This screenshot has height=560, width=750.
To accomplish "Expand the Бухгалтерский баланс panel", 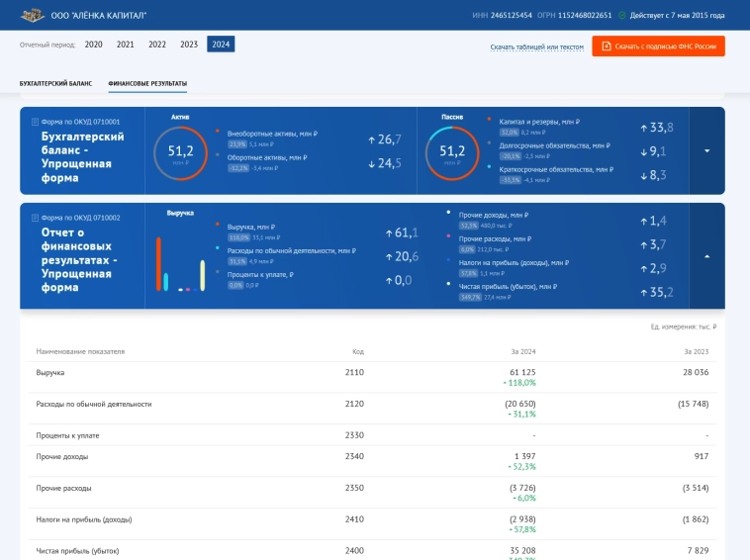I will [706, 150].
